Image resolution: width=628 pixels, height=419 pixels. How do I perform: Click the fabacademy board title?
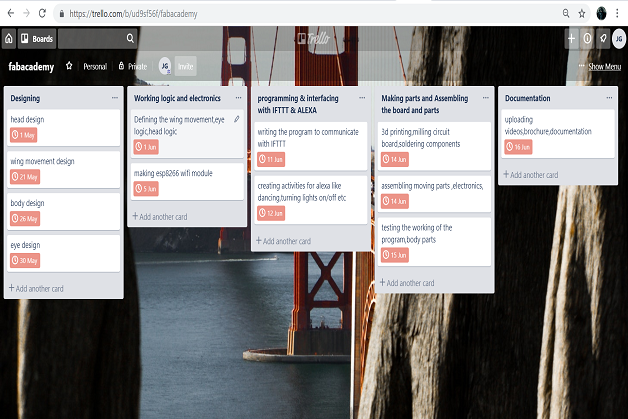click(31, 66)
